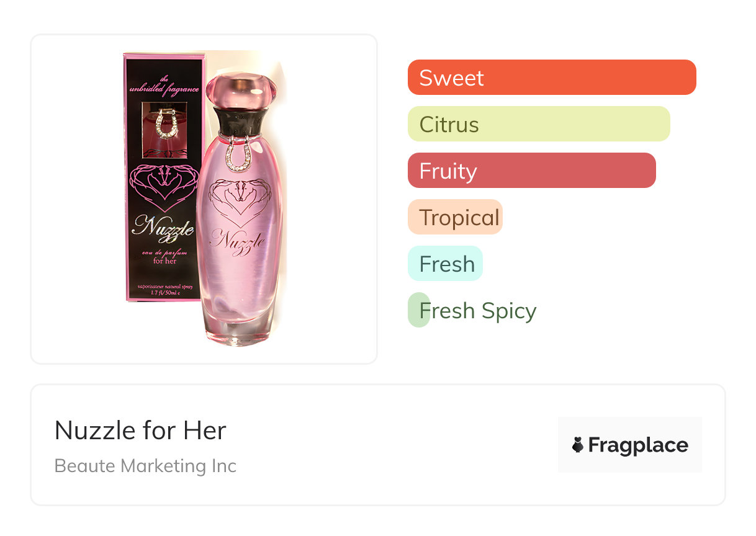
Task: Click the pink horse-heart emblem on box
Action: [163, 185]
